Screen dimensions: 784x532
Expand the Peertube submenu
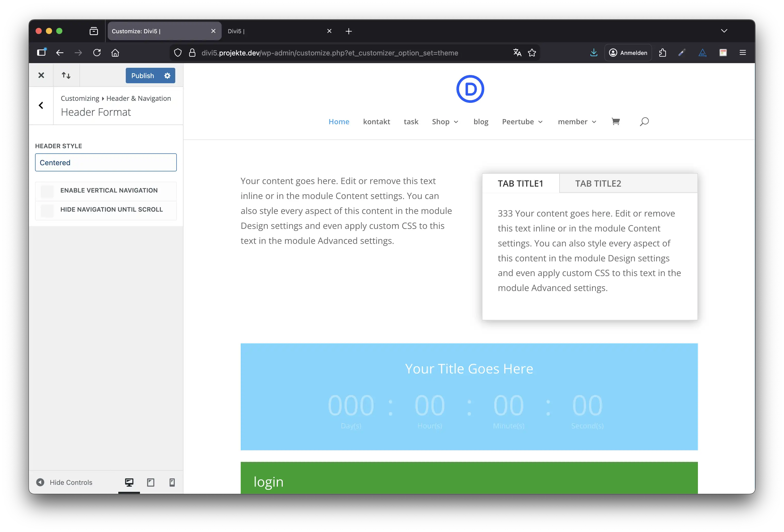522,122
